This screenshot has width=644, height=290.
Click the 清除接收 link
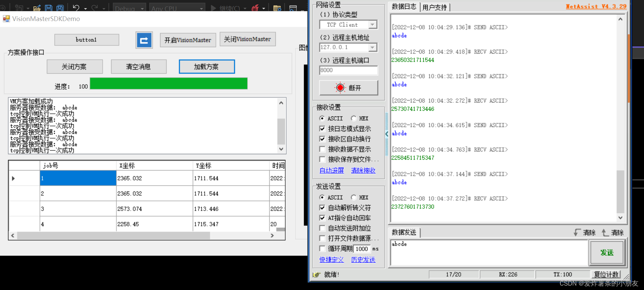(x=363, y=170)
